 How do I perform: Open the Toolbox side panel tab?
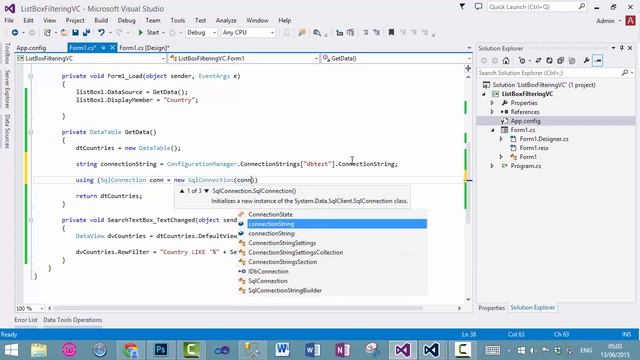(x=7, y=53)
